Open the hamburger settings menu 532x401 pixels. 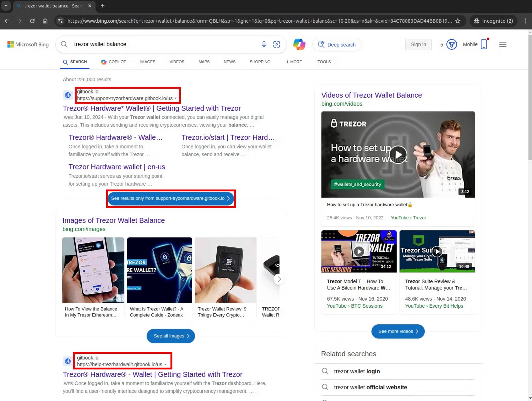503,44
